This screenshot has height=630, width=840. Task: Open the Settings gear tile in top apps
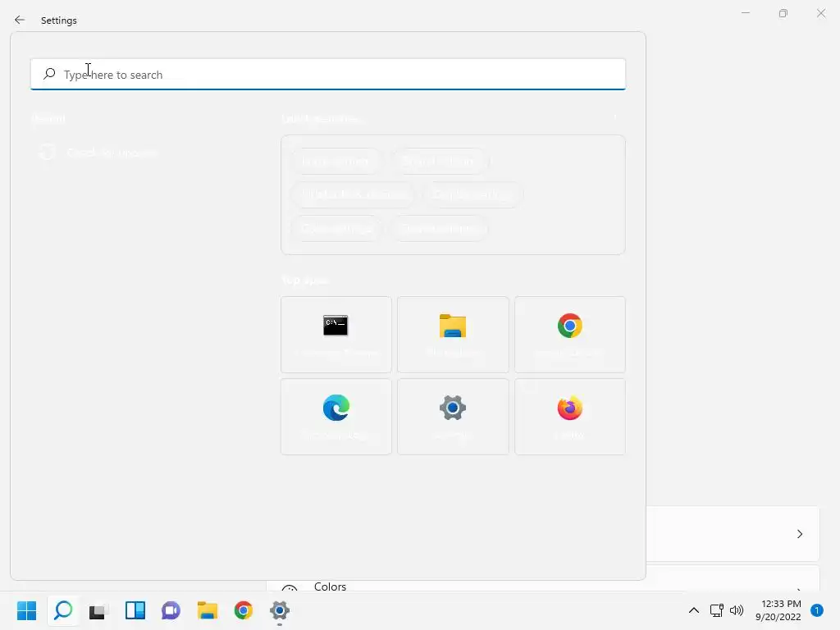[x=453, y=417]
